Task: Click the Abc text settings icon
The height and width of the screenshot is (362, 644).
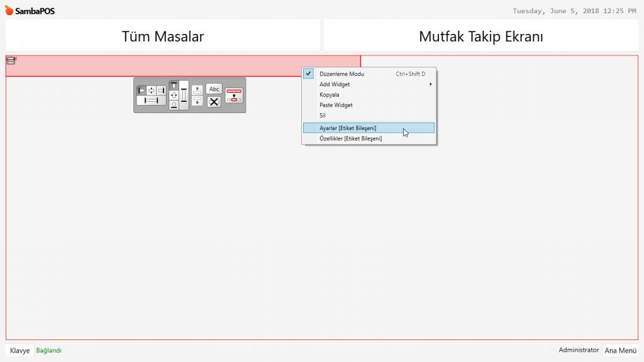Action: pos(214,89)
